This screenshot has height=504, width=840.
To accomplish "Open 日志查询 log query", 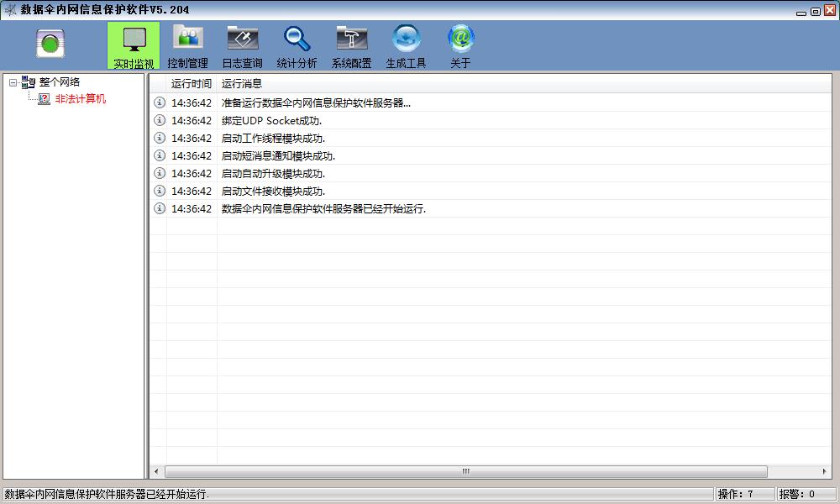I will pos(242,46).
